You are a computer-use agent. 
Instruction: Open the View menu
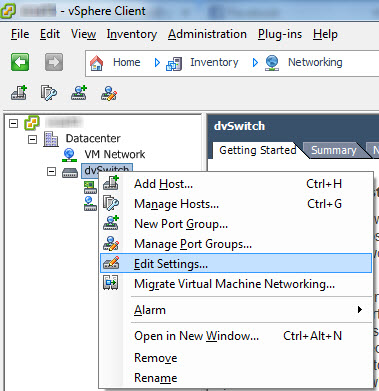coord(83,34)
